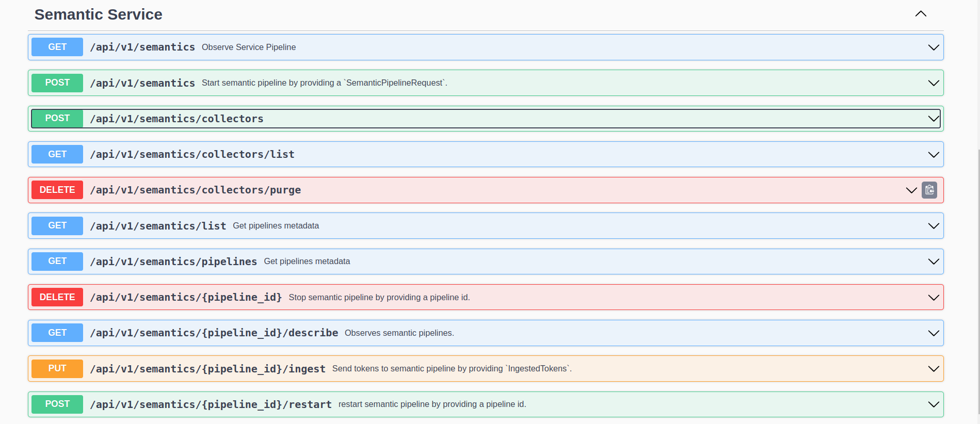The image size is (980, 424).
Task: Click POST badge for {pipeline_id}/restart
Action: (x=57, y=404)
